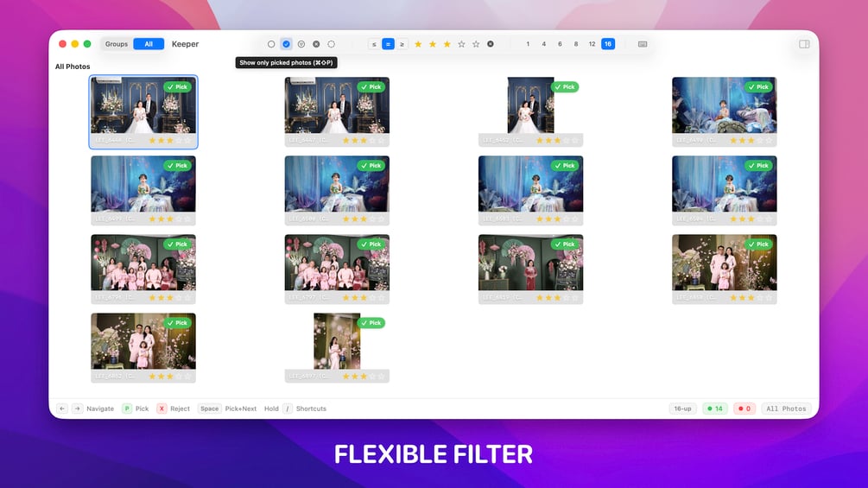Click the Space key hint

209,409
